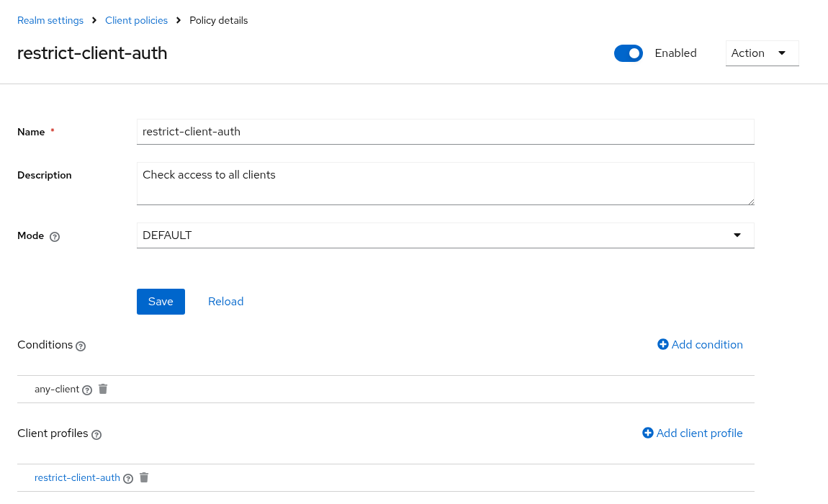Reload the policy form

[225, 302]
